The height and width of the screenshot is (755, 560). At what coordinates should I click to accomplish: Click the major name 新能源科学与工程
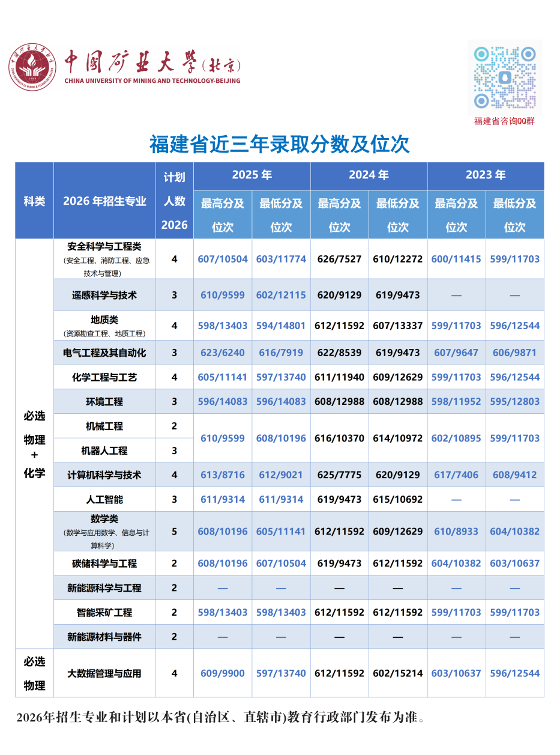pos(104,588)
